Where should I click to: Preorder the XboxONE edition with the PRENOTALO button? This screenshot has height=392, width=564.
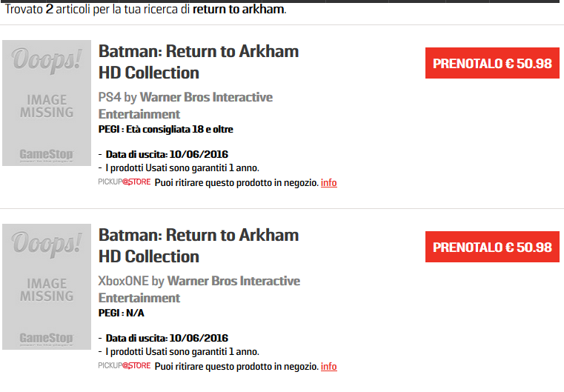point(492,247)
